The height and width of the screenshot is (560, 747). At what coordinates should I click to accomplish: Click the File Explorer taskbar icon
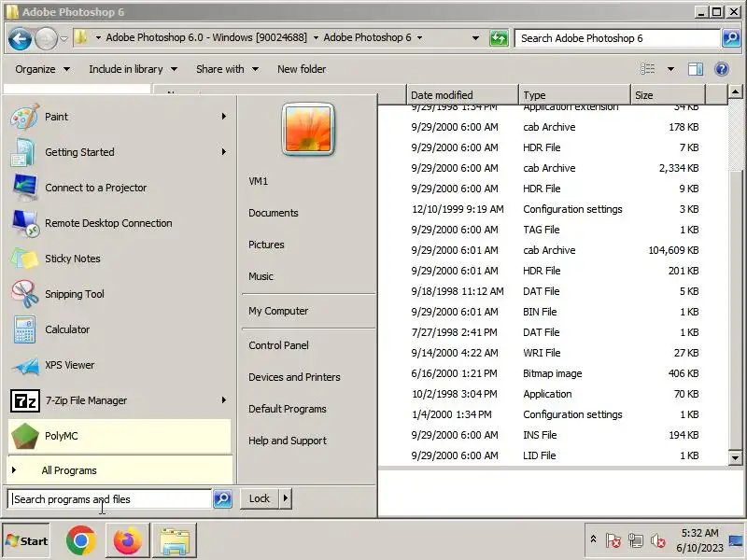(x=175, y=540)
